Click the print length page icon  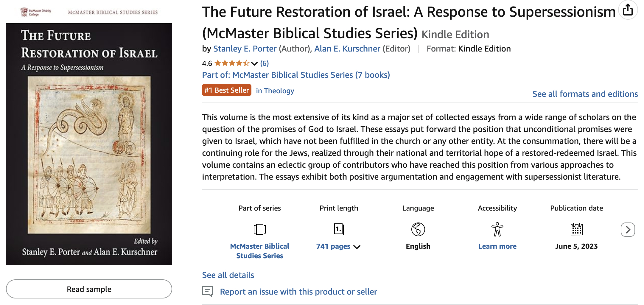(339, 229)
